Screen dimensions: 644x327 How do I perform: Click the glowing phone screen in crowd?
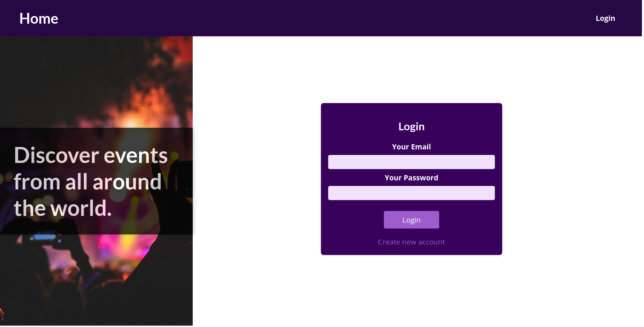pyautogui.click(x=44, y=238)
